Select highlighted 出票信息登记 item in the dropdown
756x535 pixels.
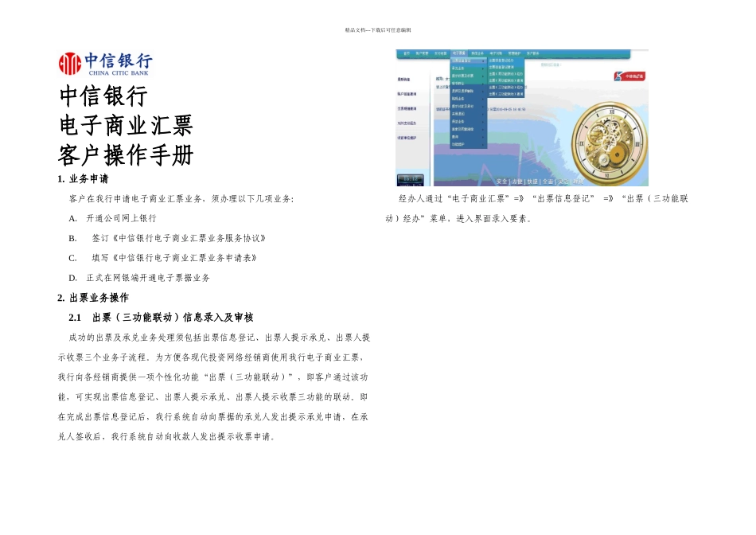coord(468,61)
